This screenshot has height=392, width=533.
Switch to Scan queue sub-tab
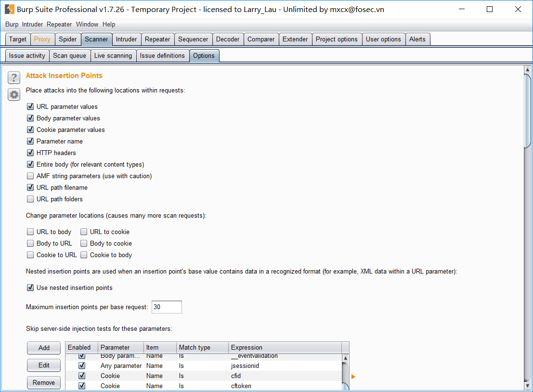click(x=70, y=55)
